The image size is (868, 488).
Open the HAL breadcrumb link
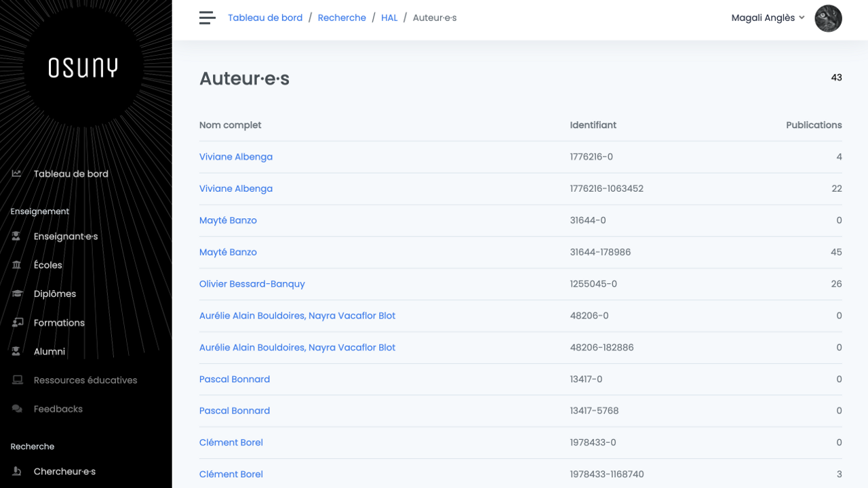coord(389,18)
